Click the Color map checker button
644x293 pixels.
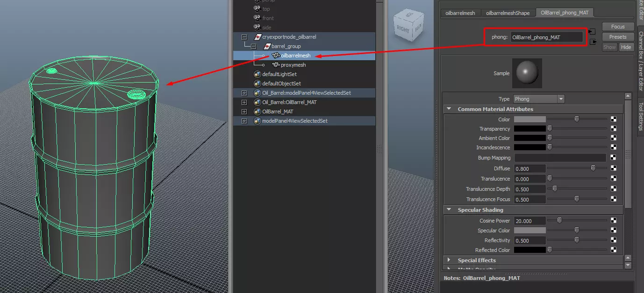point(613,119)
